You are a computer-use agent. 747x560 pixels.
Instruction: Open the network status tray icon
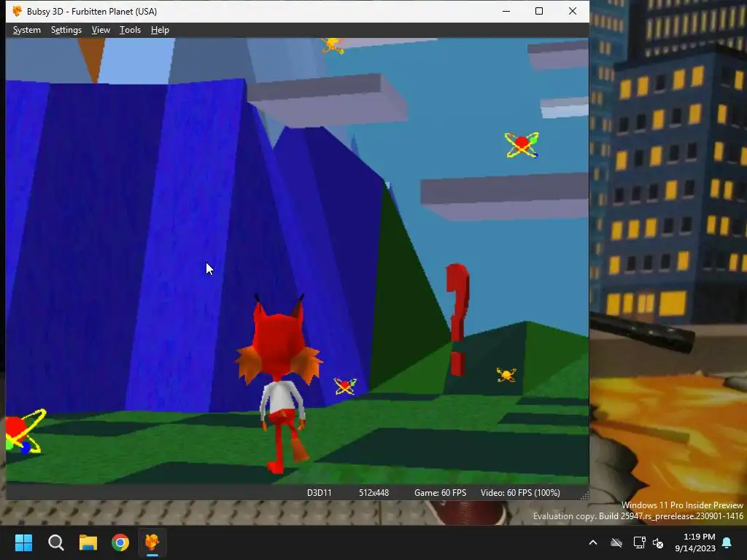639,542
